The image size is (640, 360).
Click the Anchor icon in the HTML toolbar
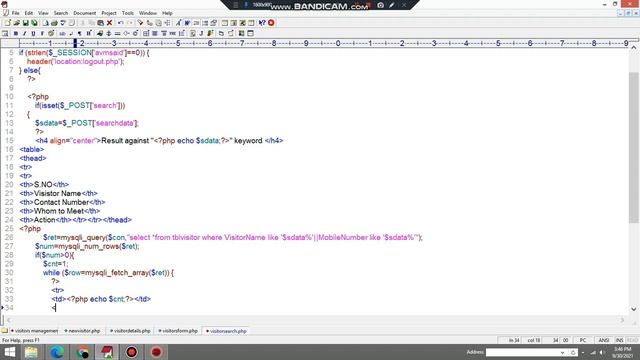pos(109,33)
